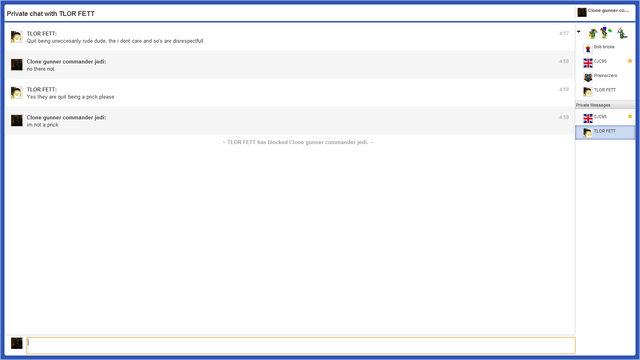Select user Prisnorzero in the user list

[605, 76]
